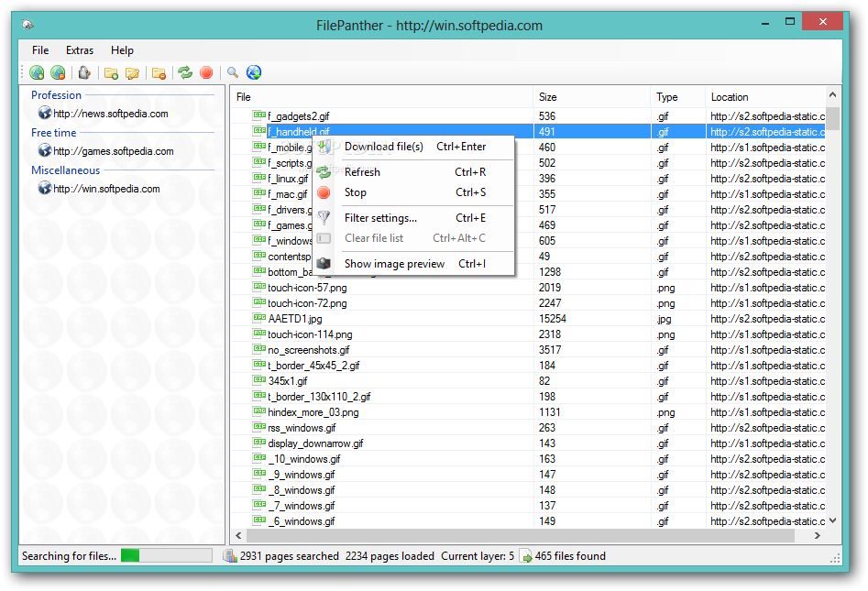Choose Refresh in the context menu
Screen dimensions: 868x591
coord(414,172)
